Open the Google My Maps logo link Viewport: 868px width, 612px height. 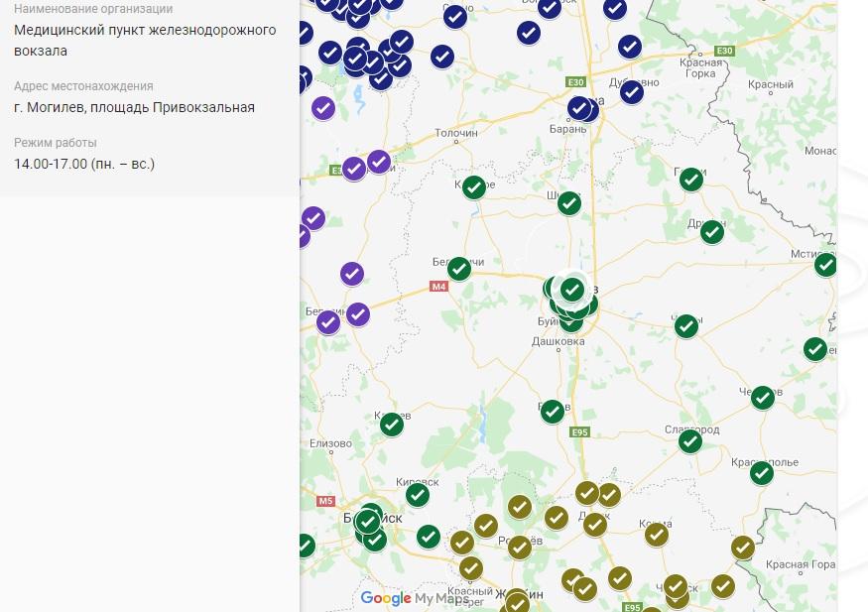tap(413, 598)
